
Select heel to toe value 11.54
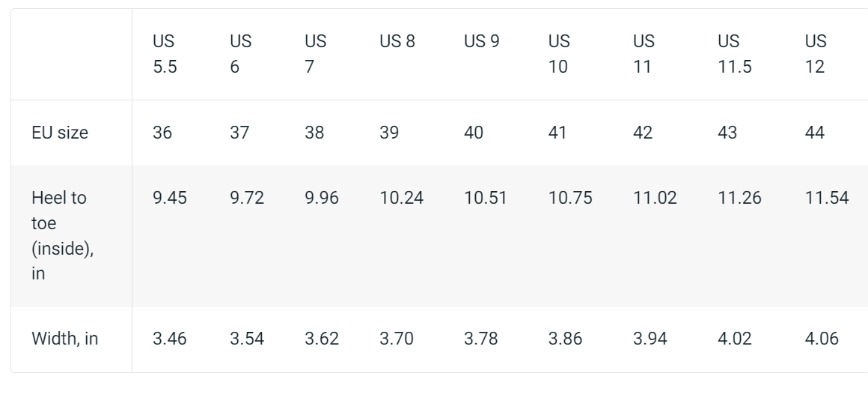click(827, 198)
